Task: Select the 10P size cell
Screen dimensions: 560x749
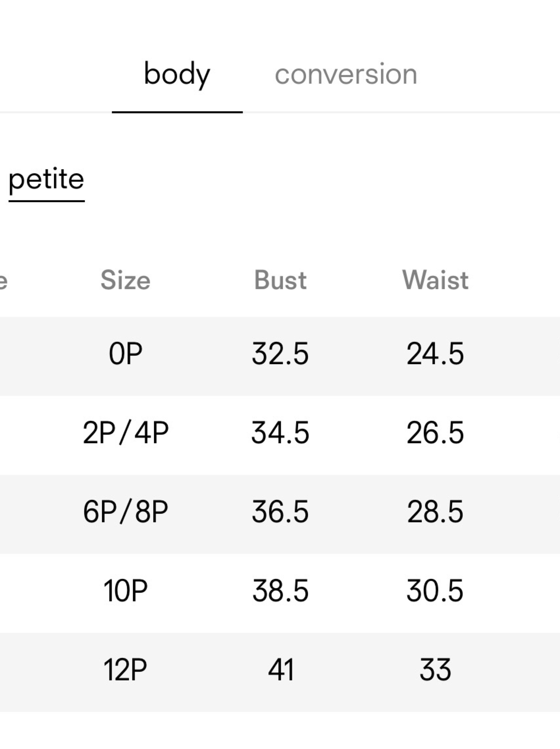Action: tap(125, 590)
